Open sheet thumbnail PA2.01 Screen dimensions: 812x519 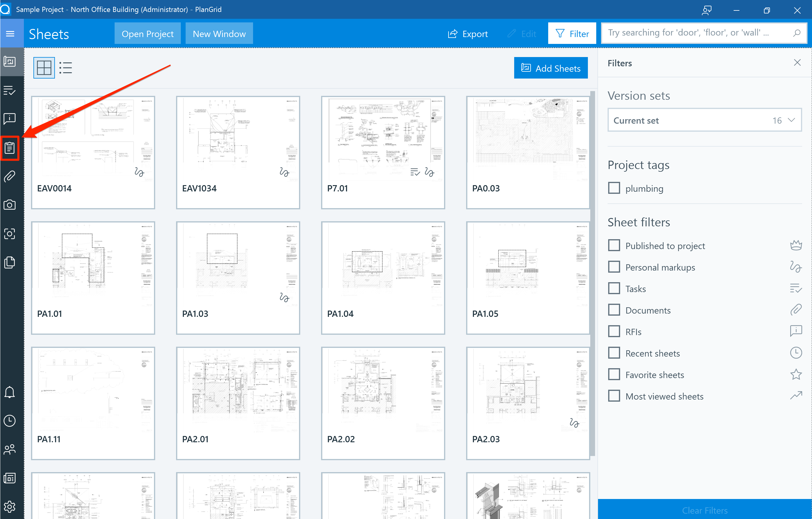click(238, 403)
